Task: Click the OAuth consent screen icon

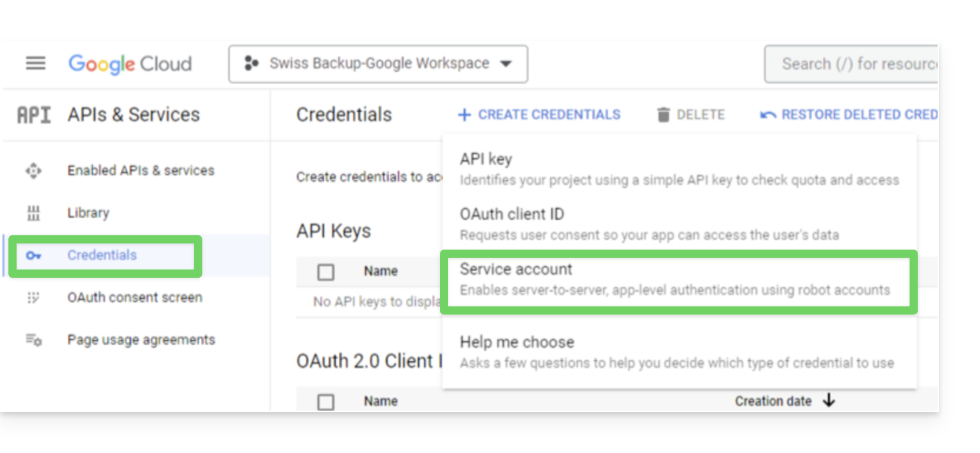Action: (34, 298)
